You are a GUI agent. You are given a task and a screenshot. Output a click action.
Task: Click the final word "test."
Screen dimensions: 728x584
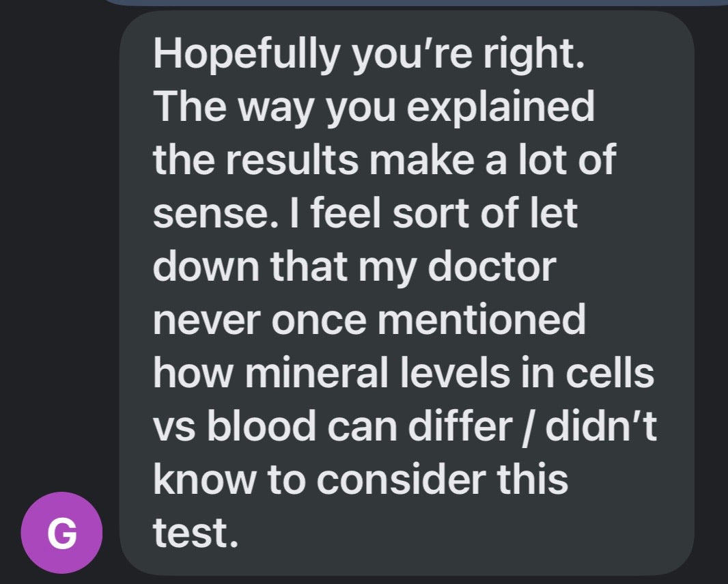196,531
